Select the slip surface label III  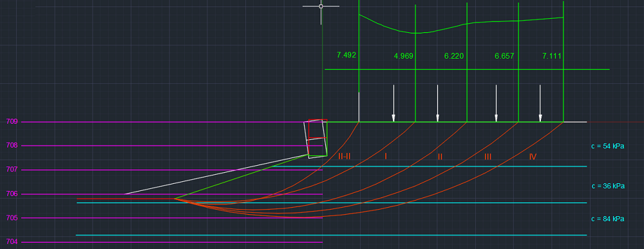coord(488,156)
